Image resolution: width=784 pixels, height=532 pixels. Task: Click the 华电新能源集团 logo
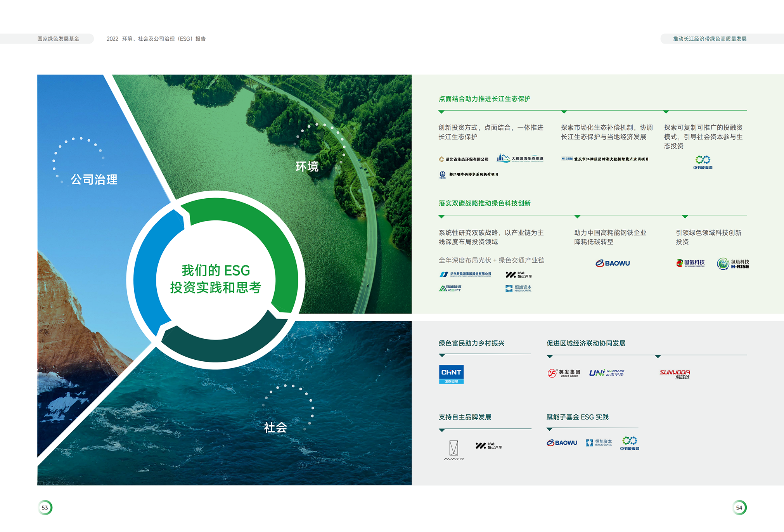click(465, 274)
